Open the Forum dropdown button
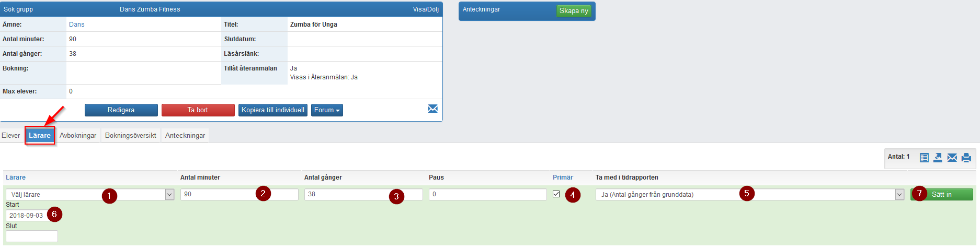 pos(327,110)
